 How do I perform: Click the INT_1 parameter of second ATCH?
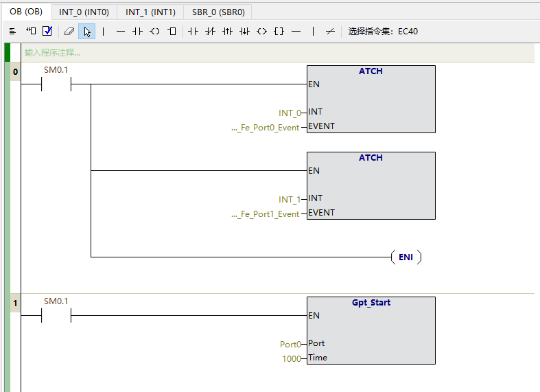point(289,200)
